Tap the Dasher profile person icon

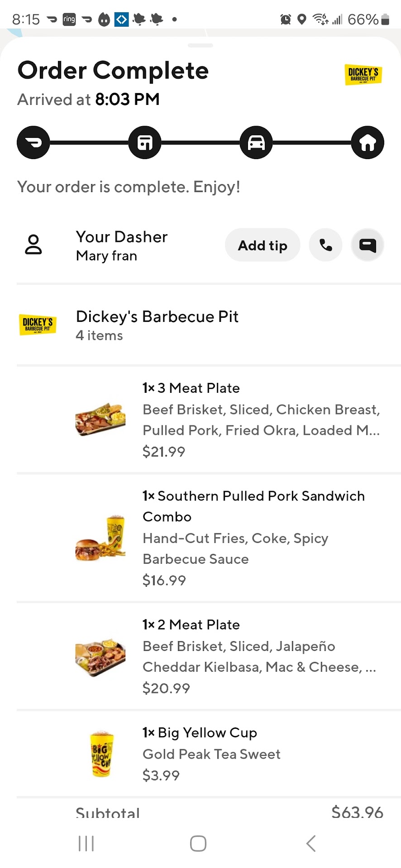33,245
